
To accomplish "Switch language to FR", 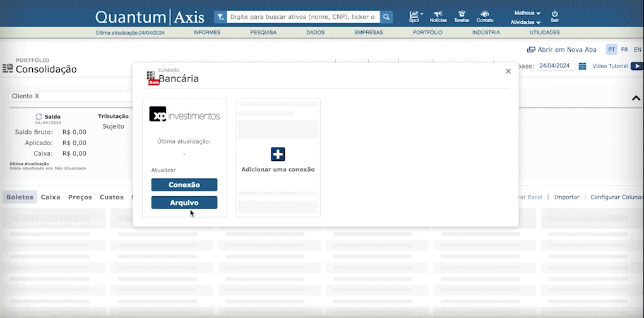I will click(624, 50).
